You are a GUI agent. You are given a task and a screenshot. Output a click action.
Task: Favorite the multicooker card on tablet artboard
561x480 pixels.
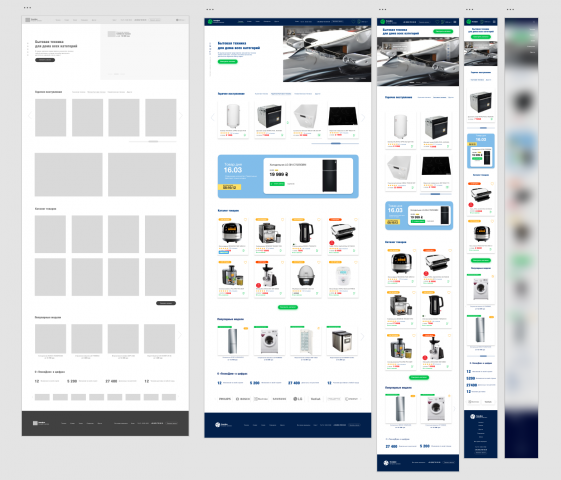[x=414, y=250]
